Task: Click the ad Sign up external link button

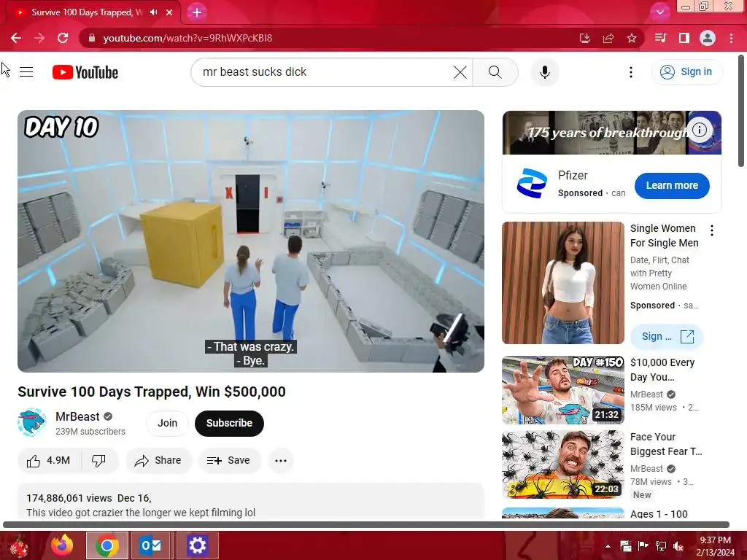Action: click(667, 337)
